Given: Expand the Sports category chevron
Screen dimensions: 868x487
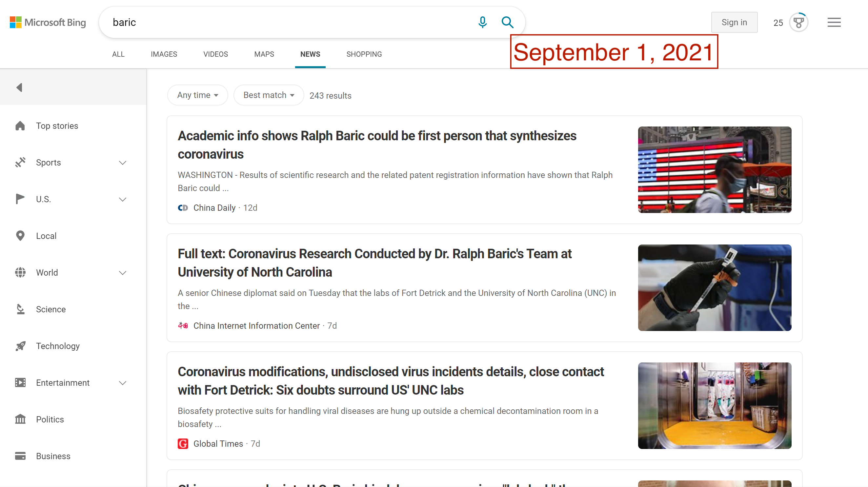Looking at the screenshot, I should [x=123, y=163].
